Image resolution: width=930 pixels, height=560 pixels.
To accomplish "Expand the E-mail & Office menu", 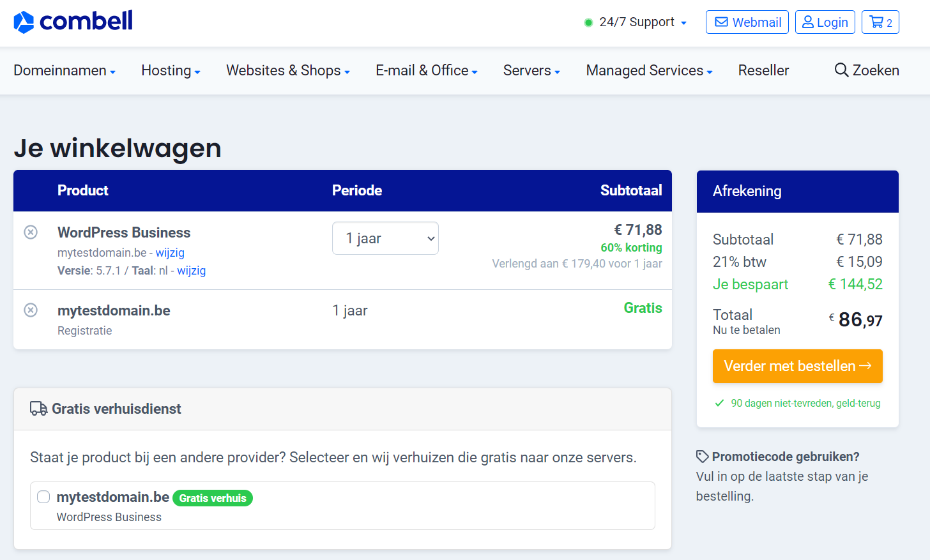I will pos(427,70).
